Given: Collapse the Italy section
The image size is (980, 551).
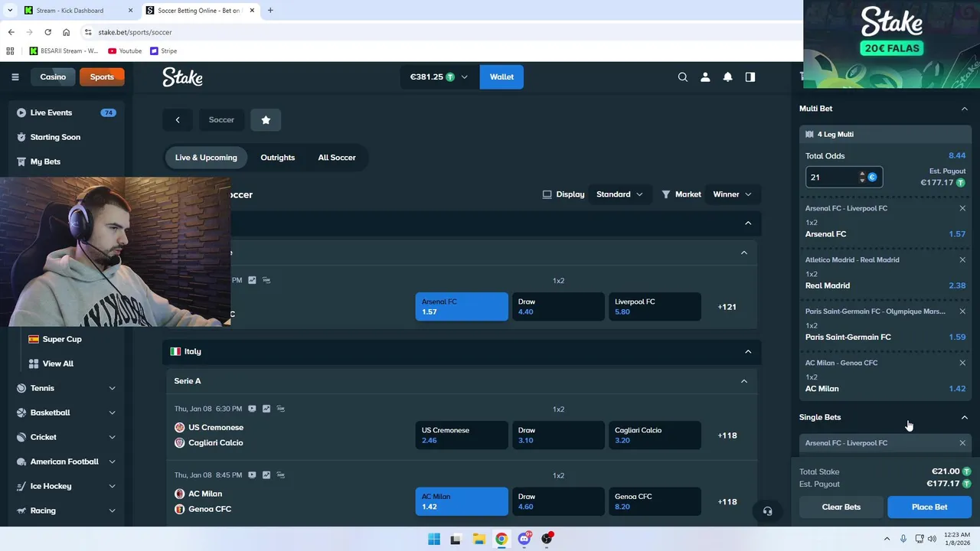Looking at the screenshot, I should 748,351.
